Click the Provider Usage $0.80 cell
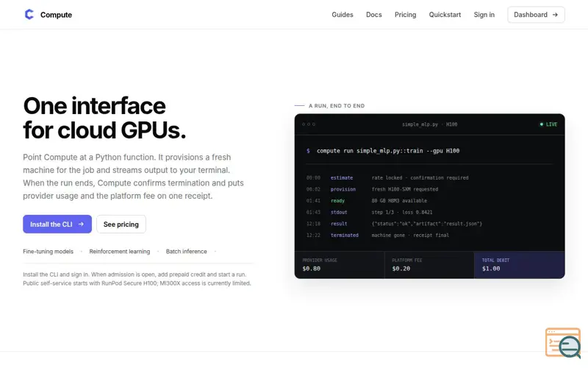This screenshot has width=588, height=368. tap(340, 265)
